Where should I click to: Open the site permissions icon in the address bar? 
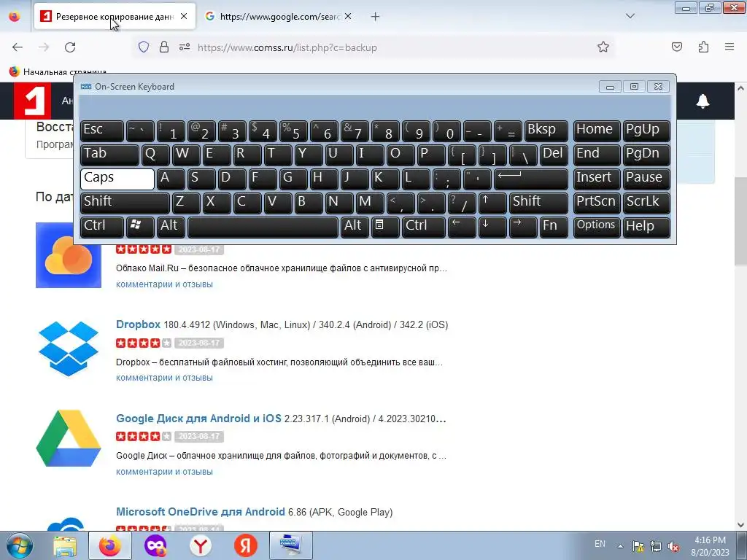[x=185, y=47]
